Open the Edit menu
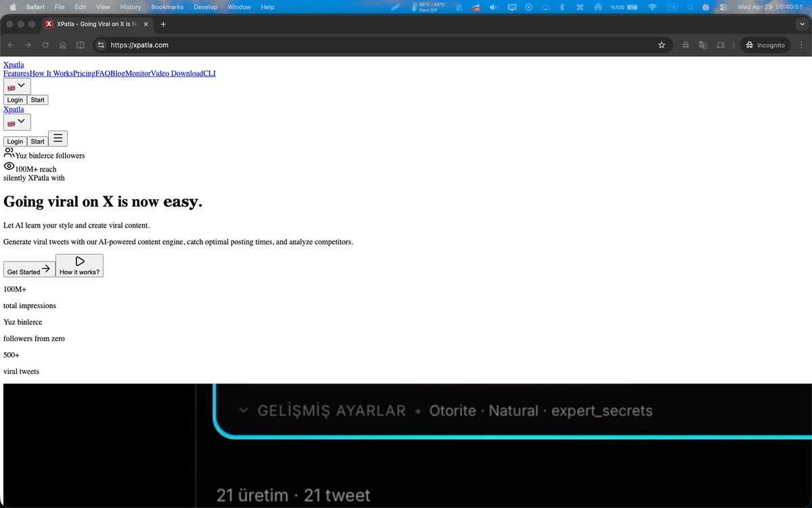The width and height of the screenshot is (812, 508). click(x=81, y=7)
